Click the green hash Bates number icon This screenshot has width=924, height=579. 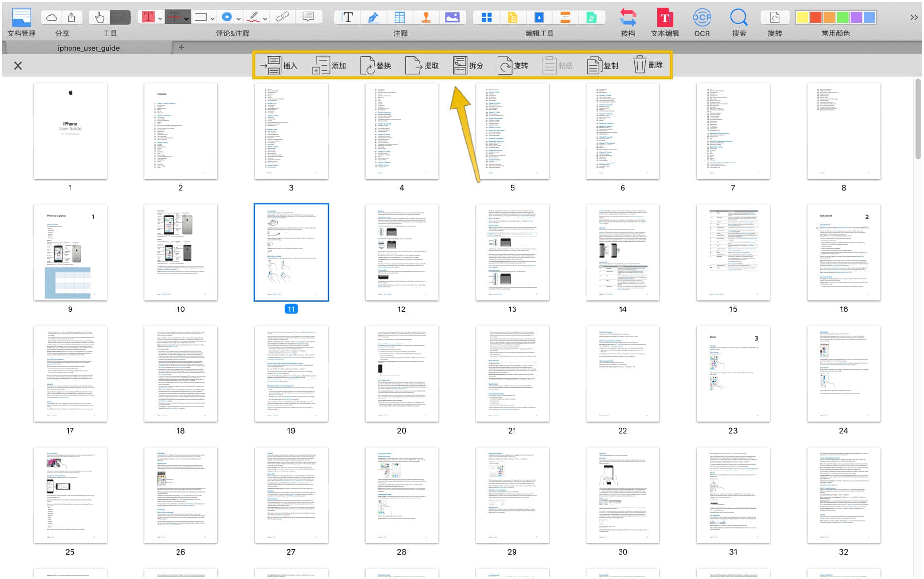click(x=591, y=18)
